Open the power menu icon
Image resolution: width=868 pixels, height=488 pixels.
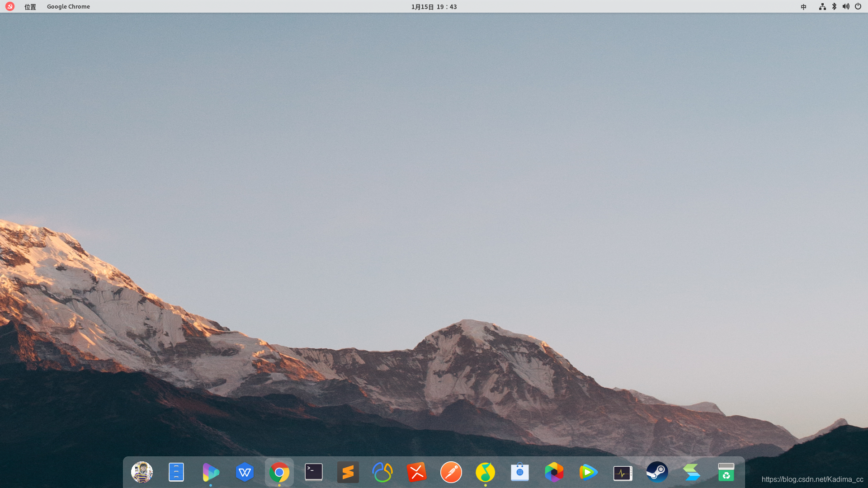coord(858,7)
